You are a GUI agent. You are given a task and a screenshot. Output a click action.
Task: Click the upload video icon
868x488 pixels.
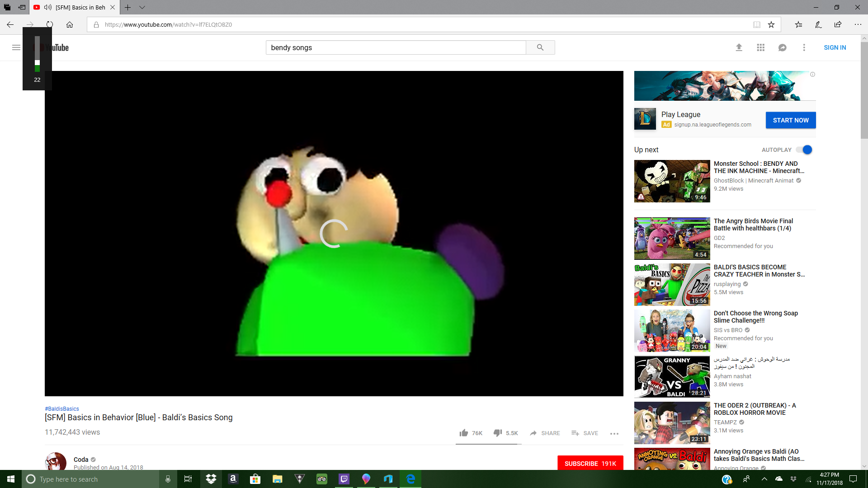point(739,47)
